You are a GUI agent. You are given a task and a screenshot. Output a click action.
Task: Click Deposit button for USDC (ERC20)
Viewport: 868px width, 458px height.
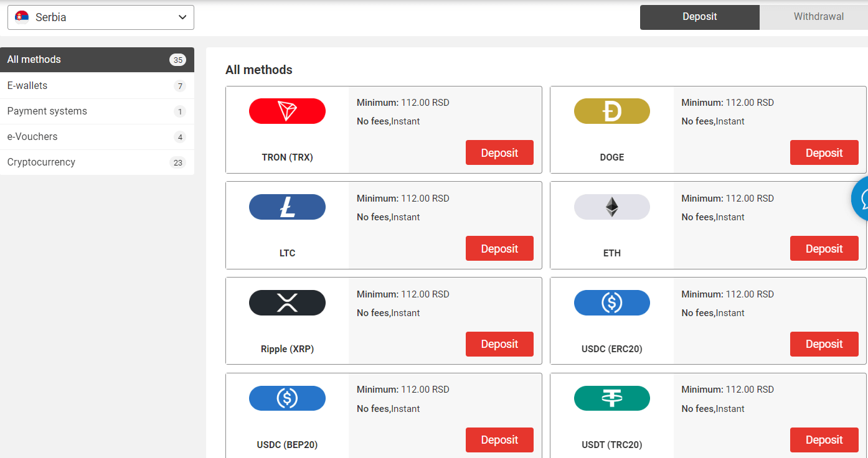click(824, 344)
